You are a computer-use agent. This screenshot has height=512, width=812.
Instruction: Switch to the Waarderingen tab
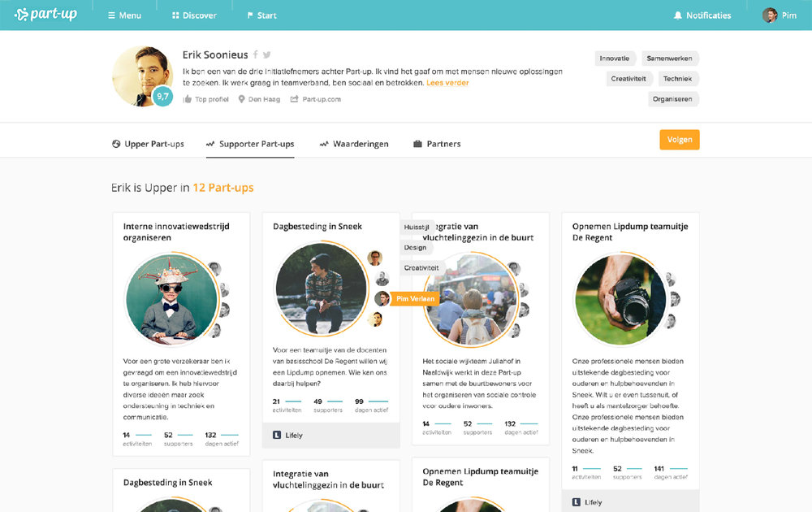(354, 144)
